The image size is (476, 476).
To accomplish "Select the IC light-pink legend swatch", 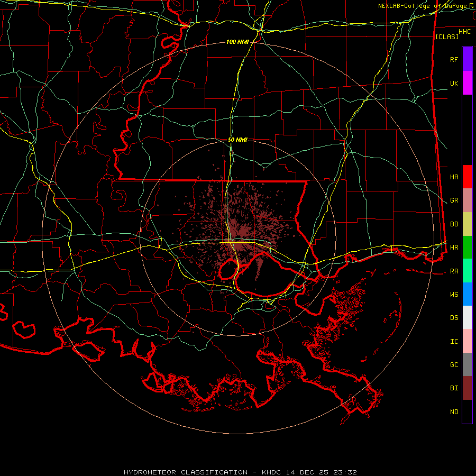I will [x=467, y=341].
